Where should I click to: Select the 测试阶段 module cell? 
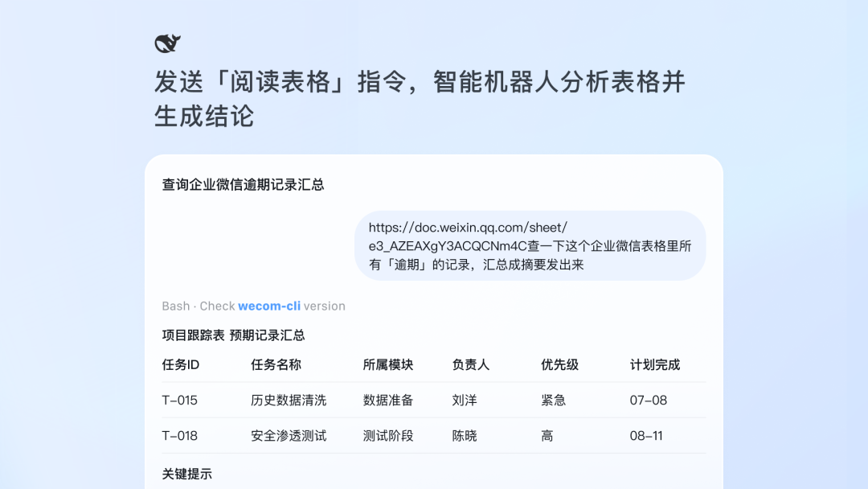[x=388, y=436]
